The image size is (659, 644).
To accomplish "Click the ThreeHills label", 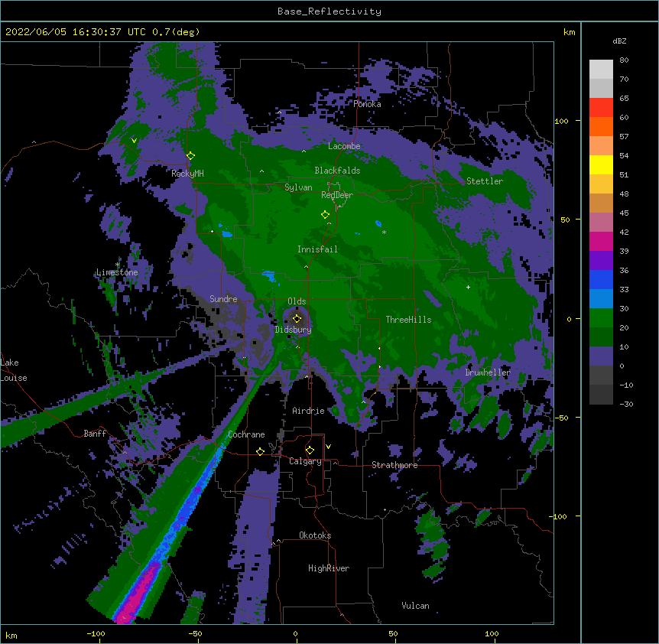I will (408, 320).
